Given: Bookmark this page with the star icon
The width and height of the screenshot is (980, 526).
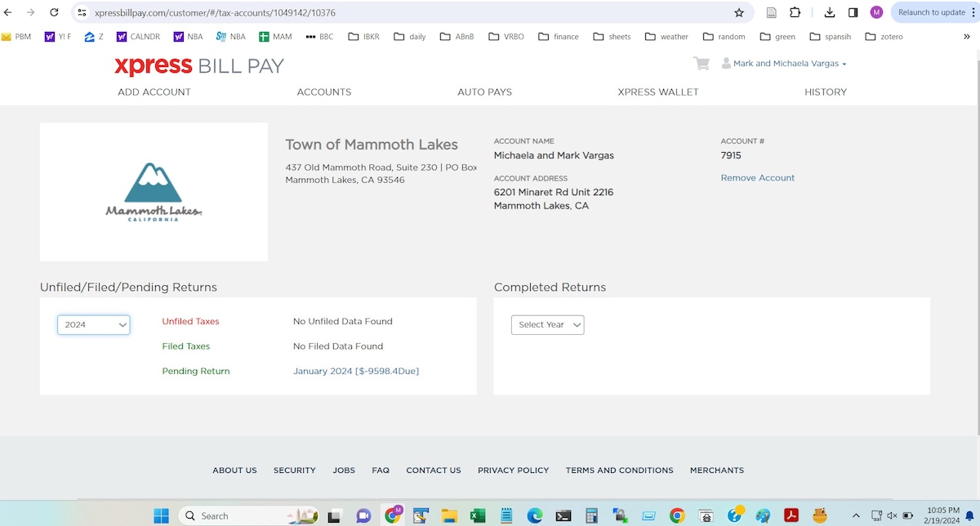Looking at the screenshot, I should pyautogui.click(x=739, y=12).
